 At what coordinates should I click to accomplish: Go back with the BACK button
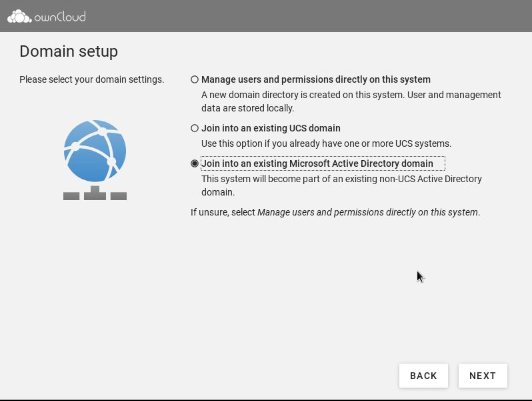coord(423,376)
